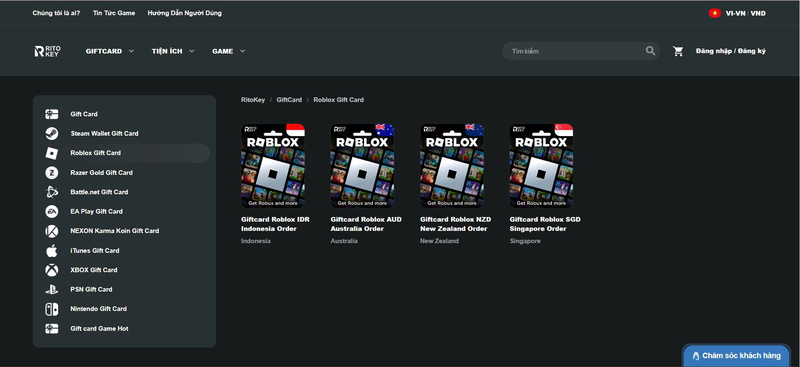Click Đăng nhập / Đăng ký
800x367 pixels.
coord(731,51)
